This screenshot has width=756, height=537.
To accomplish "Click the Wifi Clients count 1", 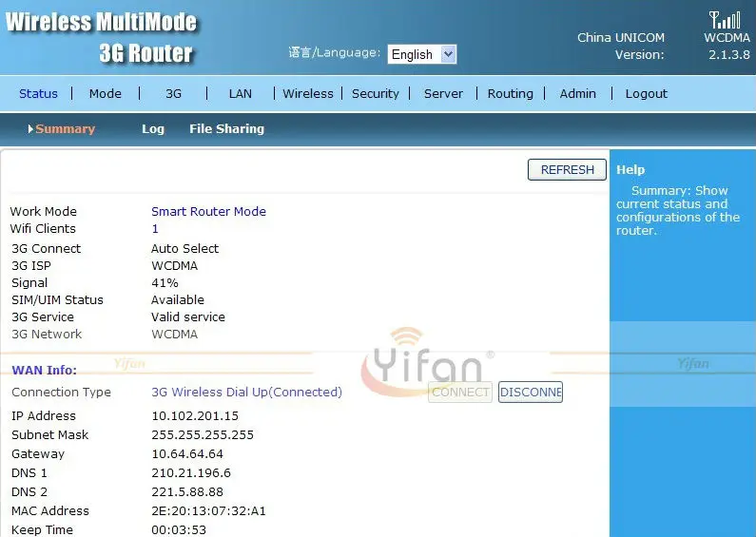I will click(x=155, y=228).
